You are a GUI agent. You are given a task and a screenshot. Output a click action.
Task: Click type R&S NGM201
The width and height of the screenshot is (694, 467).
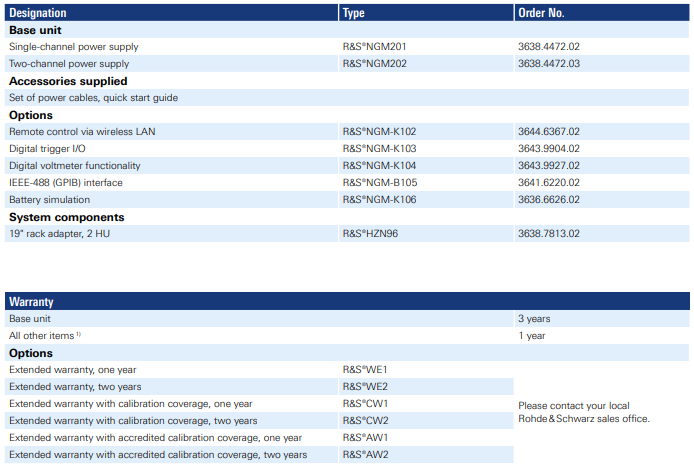click(374, 46)
